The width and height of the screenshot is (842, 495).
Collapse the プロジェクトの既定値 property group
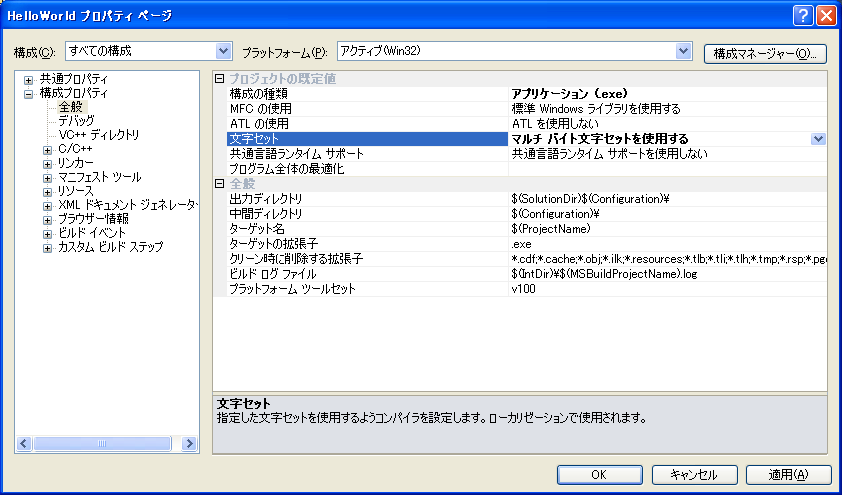click(x=220, y=79)
